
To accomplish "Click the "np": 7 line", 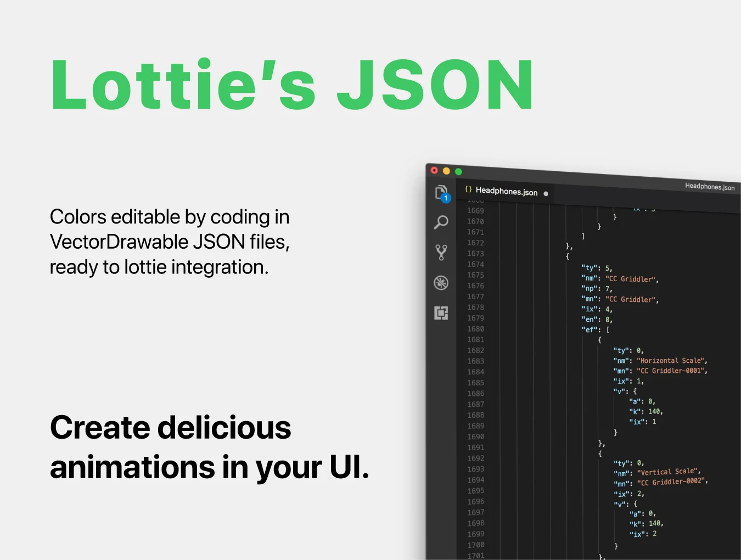I will coord(596,289).
